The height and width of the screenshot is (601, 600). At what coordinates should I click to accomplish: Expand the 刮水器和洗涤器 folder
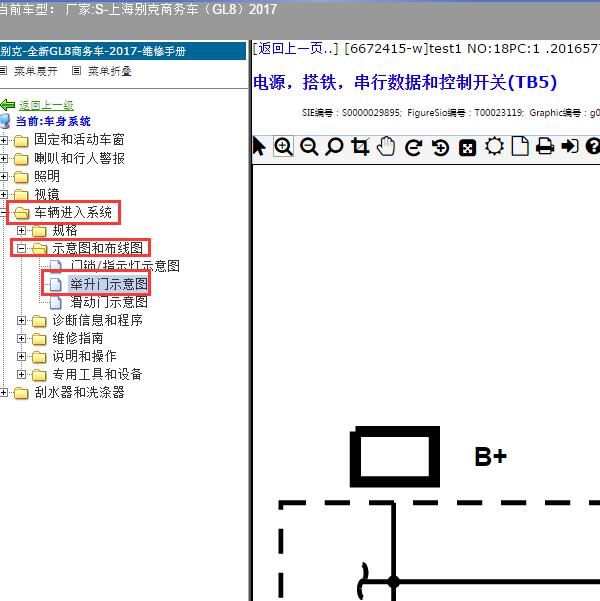pos(3,392)
